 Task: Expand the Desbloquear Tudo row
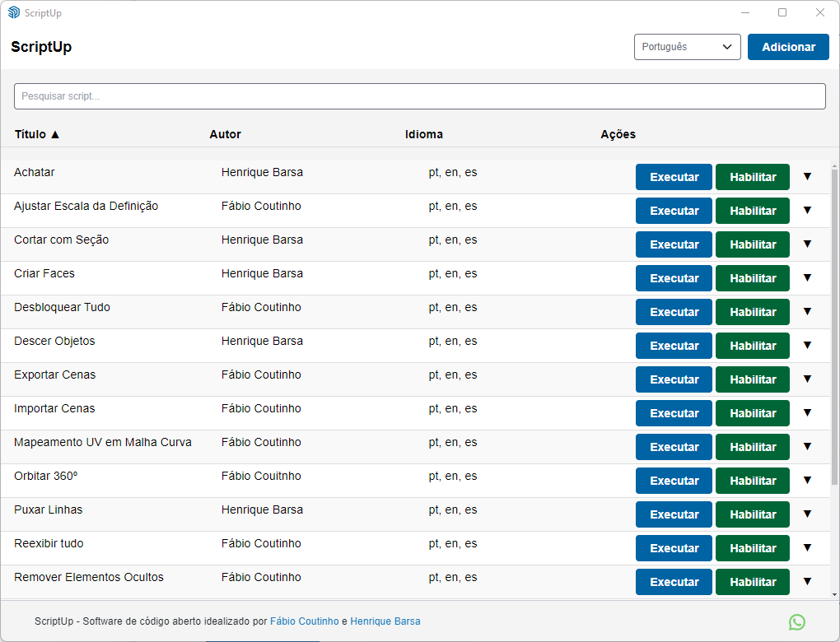[807, 312]
